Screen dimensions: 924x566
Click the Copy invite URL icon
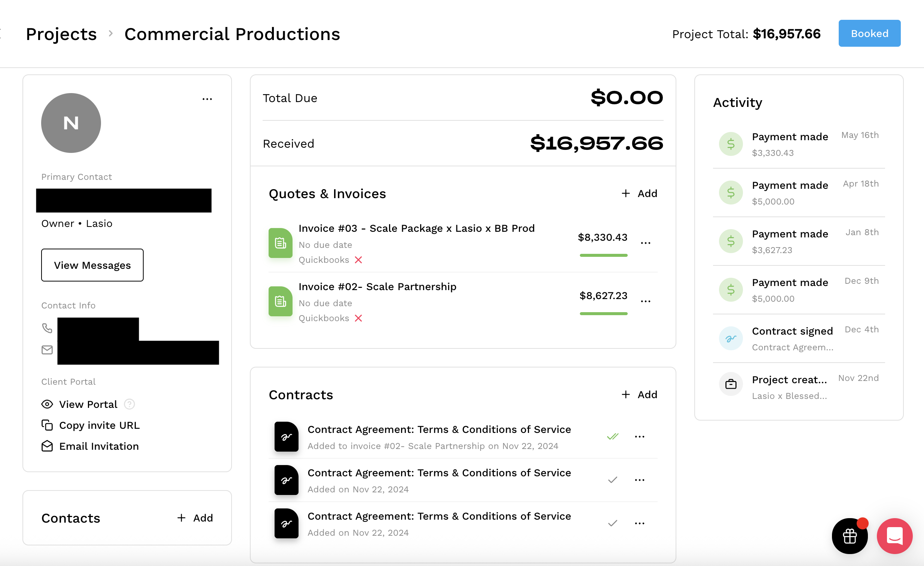(x=47, y=425)
